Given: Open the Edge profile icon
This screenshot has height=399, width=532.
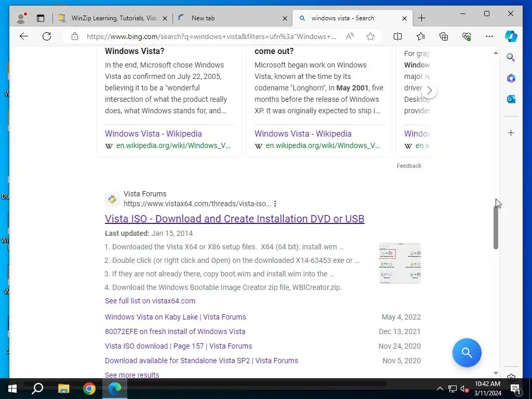Looking at the screenshot, I should [x=22, y=18].
